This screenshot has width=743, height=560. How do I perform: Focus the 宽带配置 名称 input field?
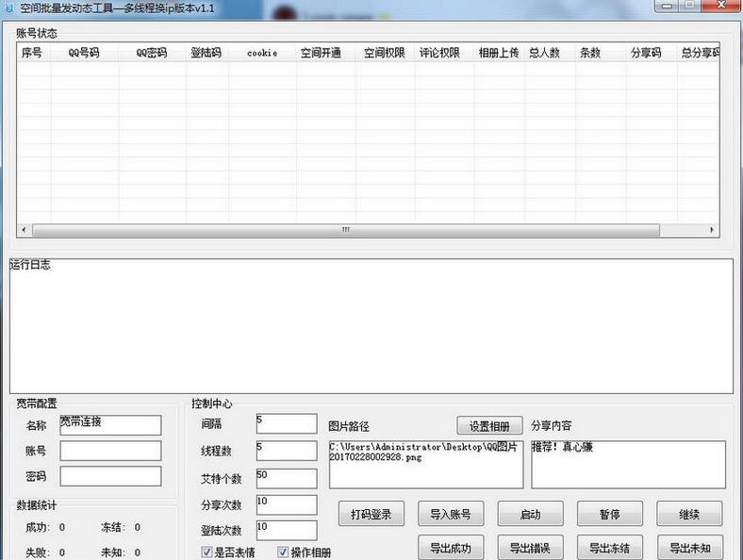pos(110,425)
